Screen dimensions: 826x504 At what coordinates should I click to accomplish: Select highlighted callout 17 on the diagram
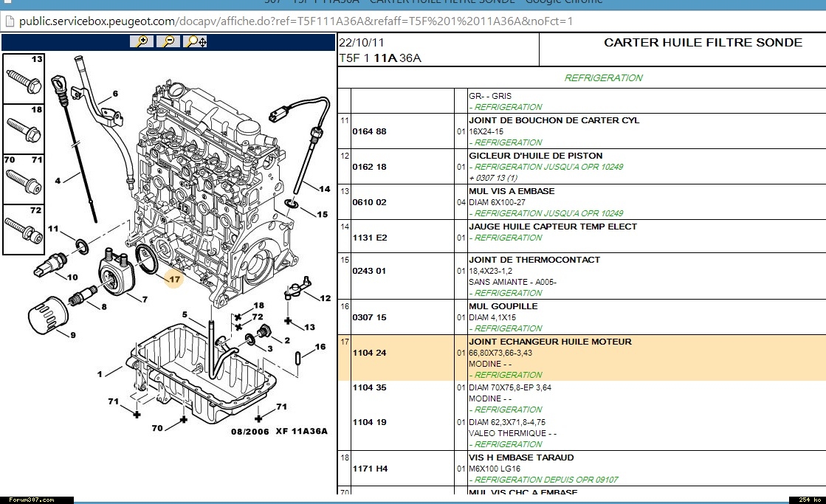point(174,279)
